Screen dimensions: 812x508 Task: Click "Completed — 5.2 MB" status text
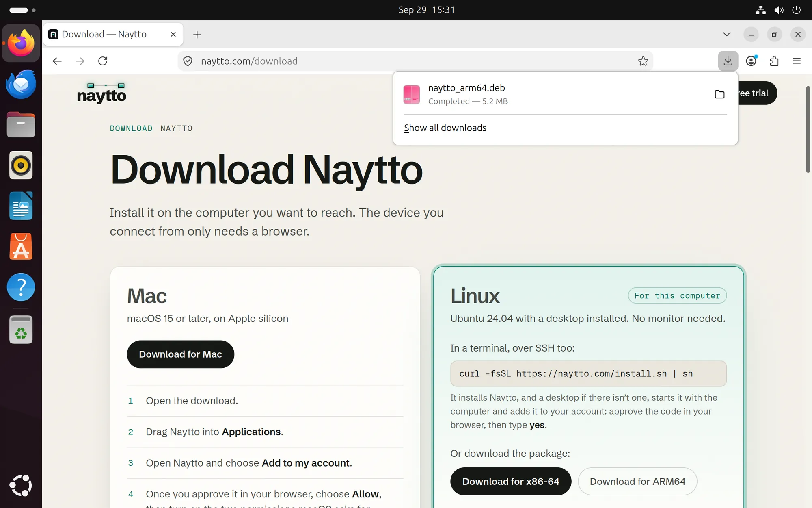[468, 101]
